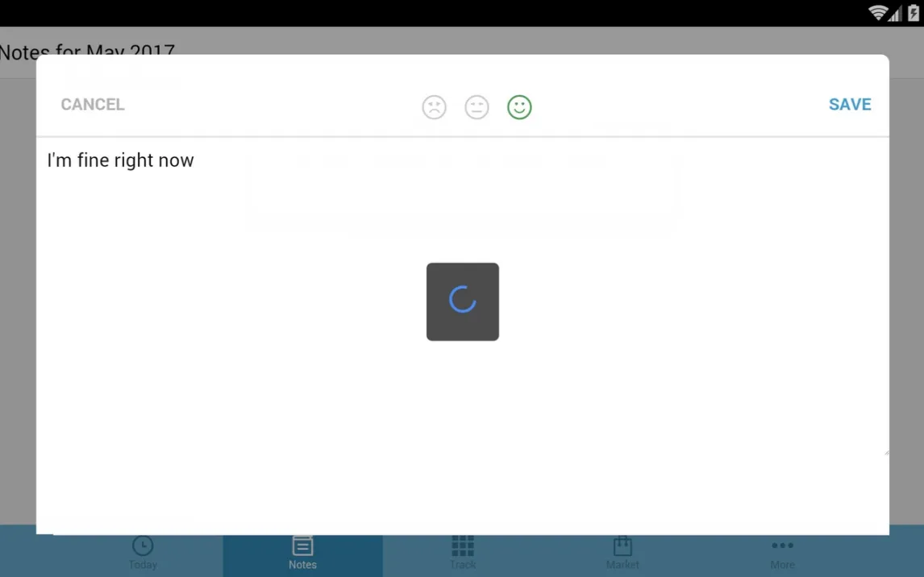The image size is (924, 577).
Task: Open the Track tab grid icon
Action: (x=463, y=546)
